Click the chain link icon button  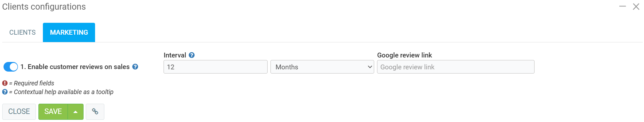(95, 111)
